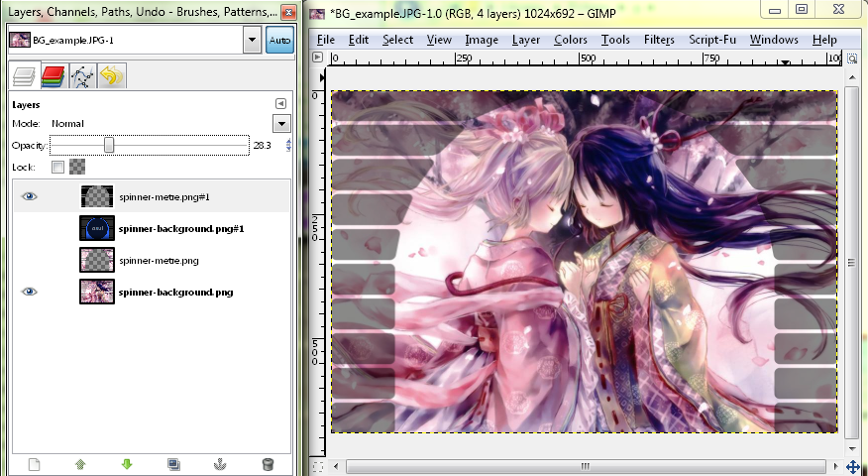Open the layer Mode dropdown
The width and height of the screenshot is (868, 476).
click(281, 124)
